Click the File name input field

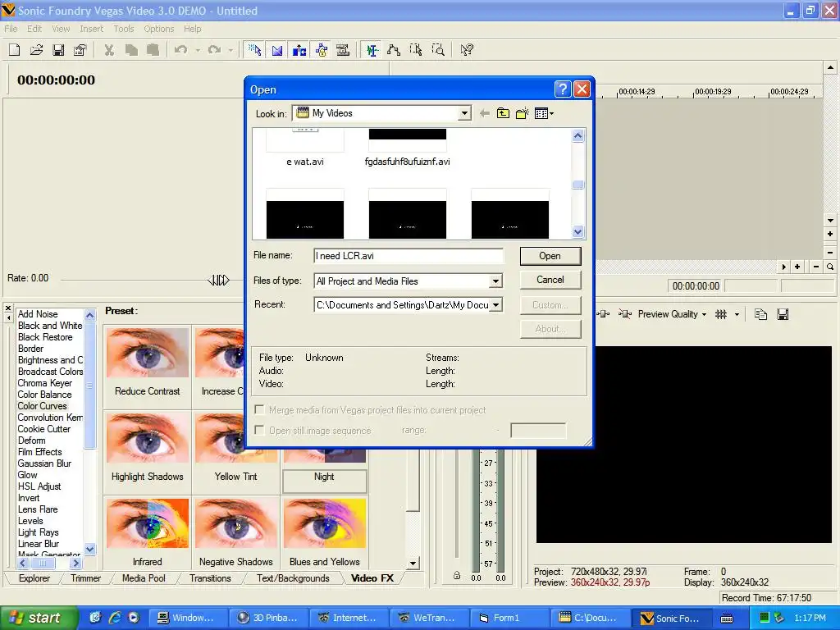[409, 256]
